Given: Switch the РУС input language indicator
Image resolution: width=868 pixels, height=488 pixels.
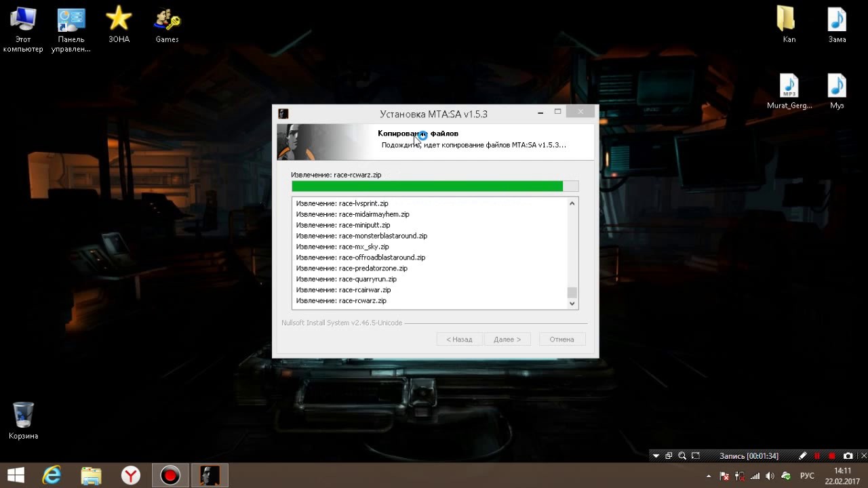Looking at the screenshot, I should click(x=807, y=476).
